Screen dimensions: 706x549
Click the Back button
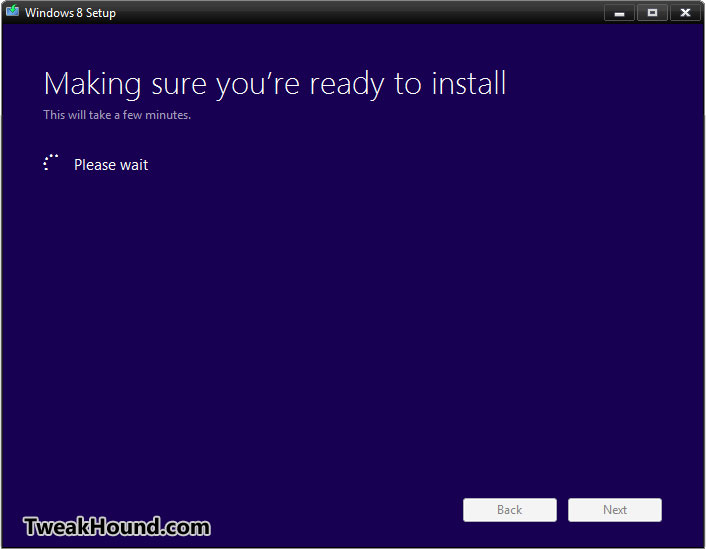510,510
